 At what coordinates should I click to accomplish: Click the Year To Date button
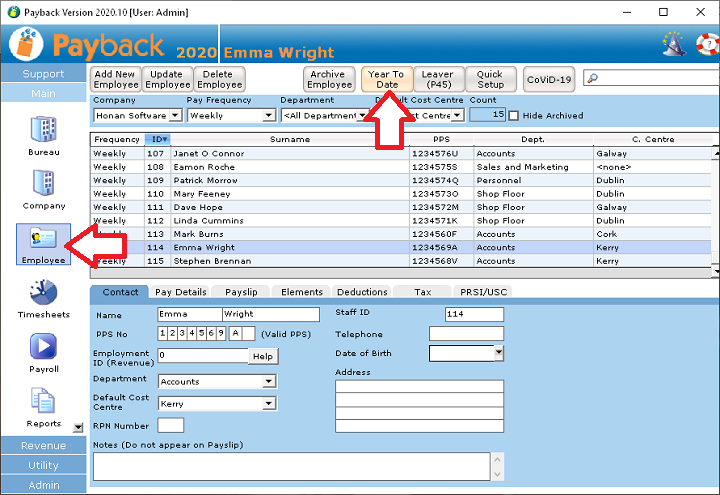point(386,80)
